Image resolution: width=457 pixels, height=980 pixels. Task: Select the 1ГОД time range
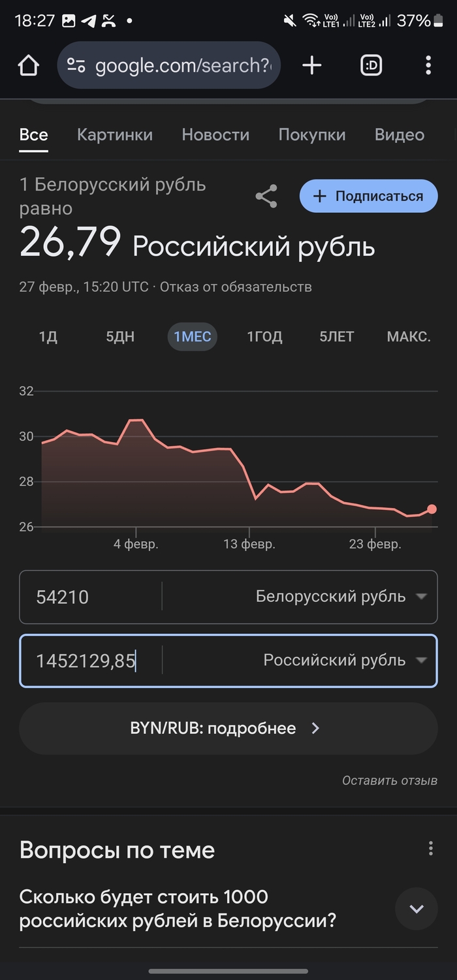pyautogui.click(x=264, y=337)
